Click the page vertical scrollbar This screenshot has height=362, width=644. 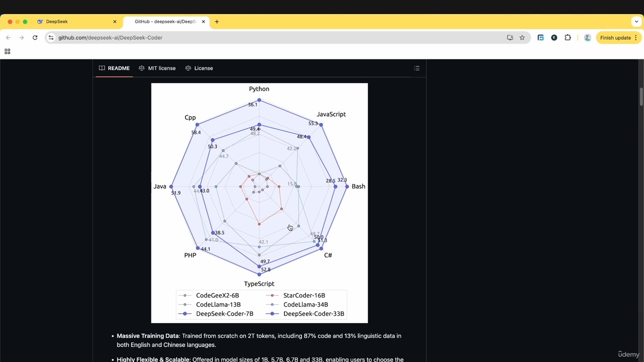tap(641, 97)
